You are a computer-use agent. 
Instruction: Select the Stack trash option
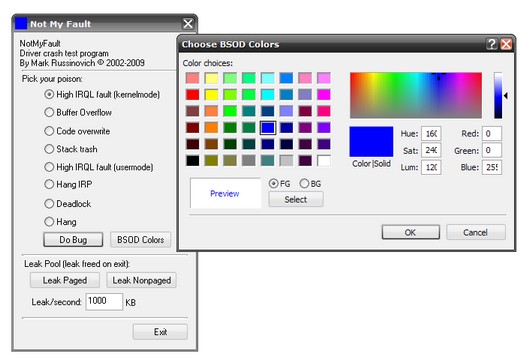tap(49, 149)
